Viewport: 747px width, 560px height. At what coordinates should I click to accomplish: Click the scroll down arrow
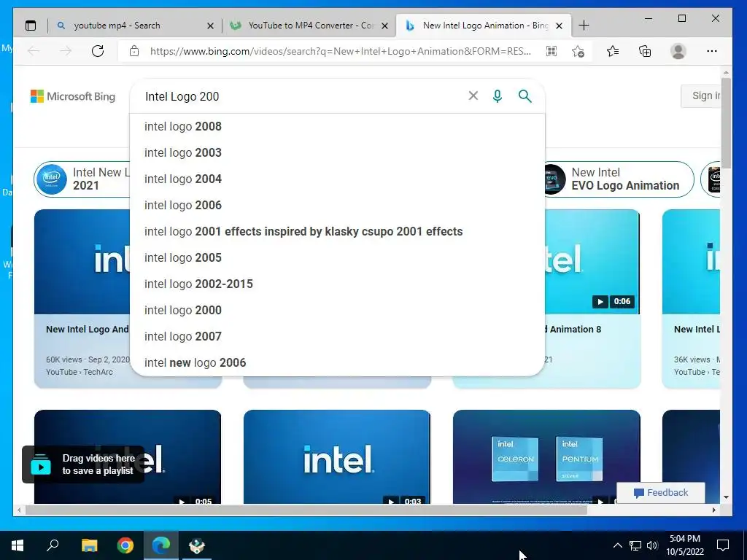(726, 497)
